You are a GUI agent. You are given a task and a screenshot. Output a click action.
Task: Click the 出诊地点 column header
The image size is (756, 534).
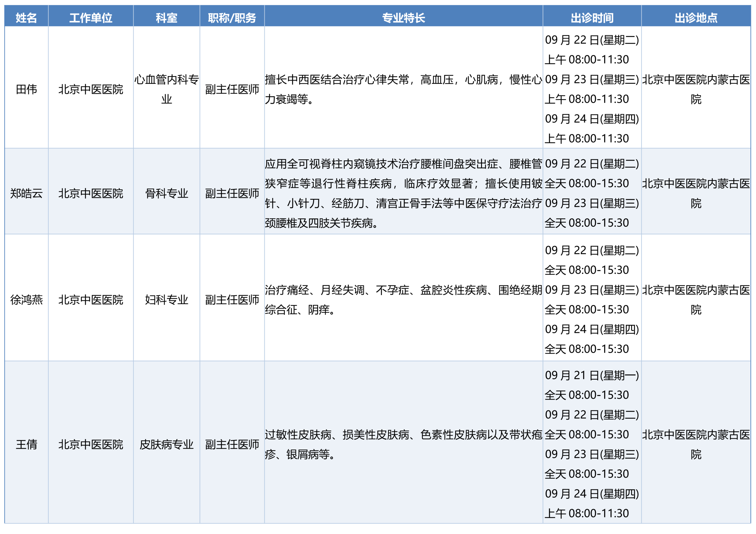click(x=696, y=18)
